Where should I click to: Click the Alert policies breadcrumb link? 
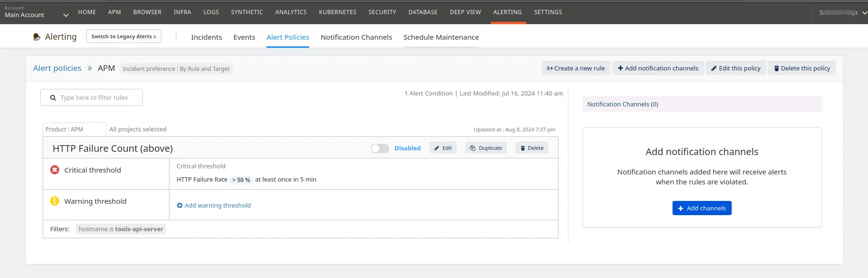click(57, 68)
